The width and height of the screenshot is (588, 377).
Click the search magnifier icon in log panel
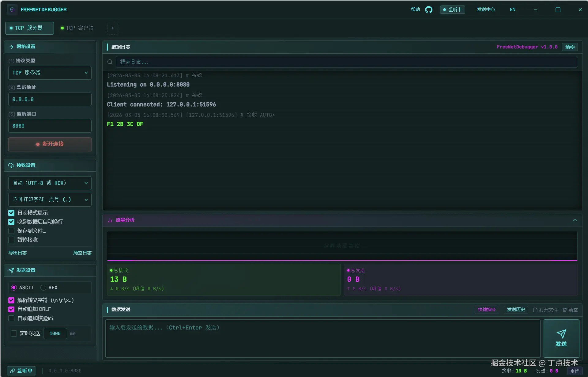[110, 62]
